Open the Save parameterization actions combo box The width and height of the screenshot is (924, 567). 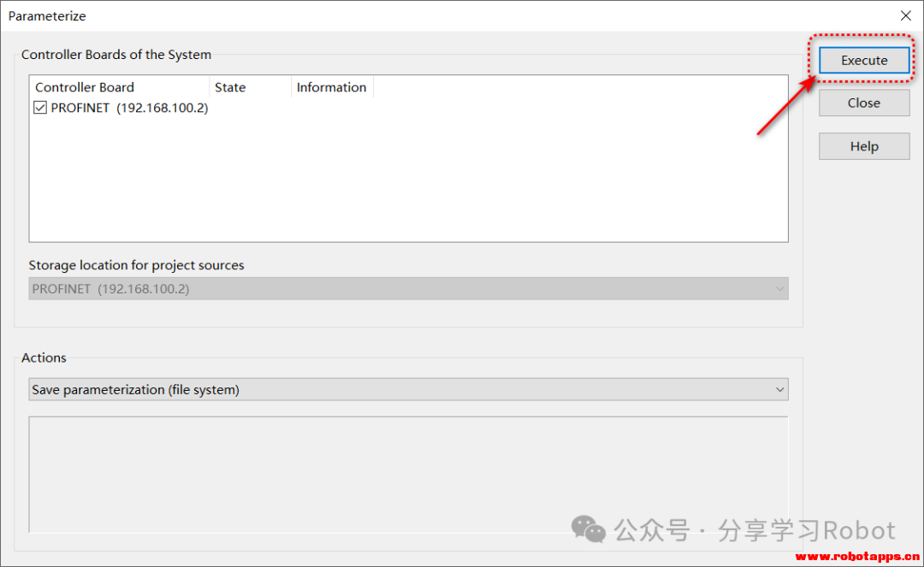[408, 390]
